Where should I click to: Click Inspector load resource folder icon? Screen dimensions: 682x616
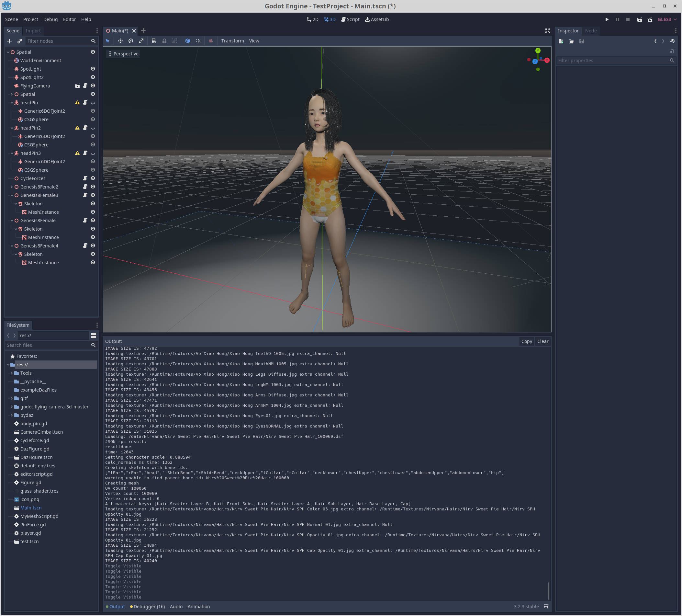click(571, 41)
